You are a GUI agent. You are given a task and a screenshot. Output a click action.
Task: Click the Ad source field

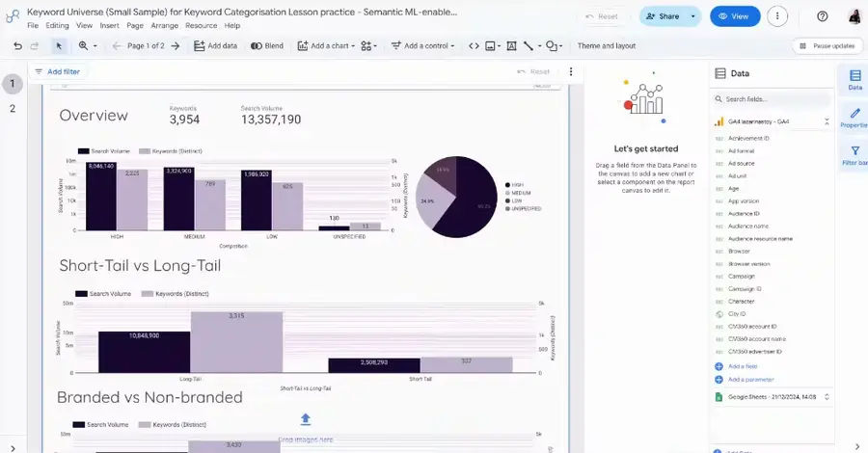(x=742, y=163)
